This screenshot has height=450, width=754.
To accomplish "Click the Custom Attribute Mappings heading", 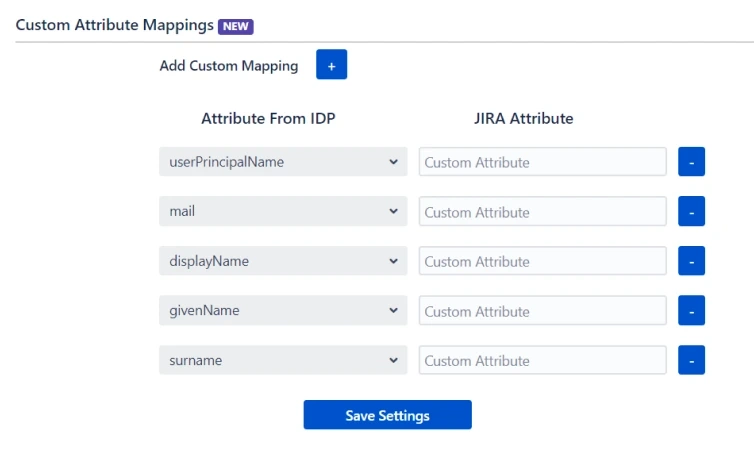I will pyautogui.click(x=114, y=25).
